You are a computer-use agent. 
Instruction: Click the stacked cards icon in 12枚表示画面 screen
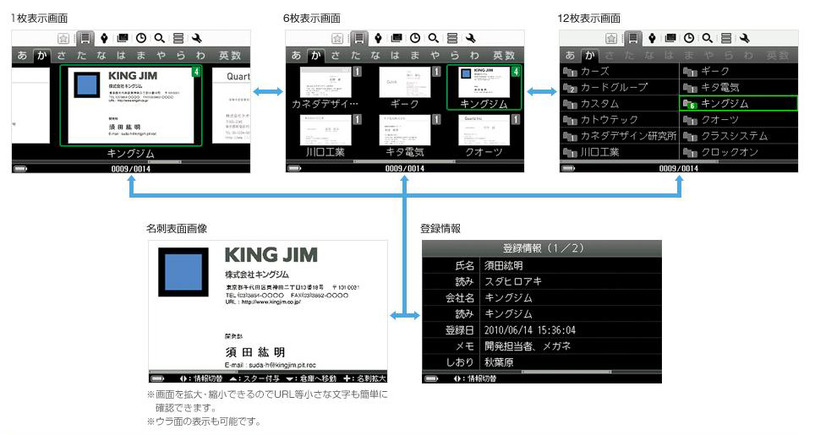click(670, 38)
